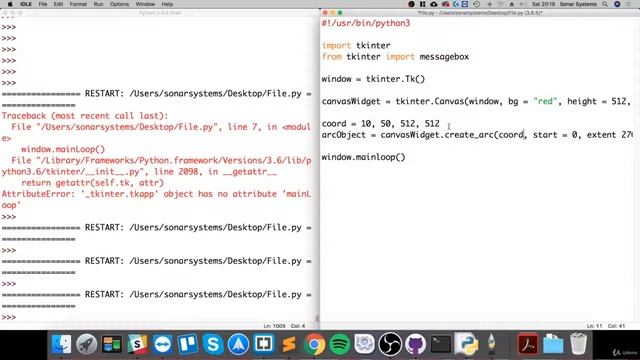Click "red" string in the canvasWidget line
This screenshot has width=640, height=360.
(545, 101)
